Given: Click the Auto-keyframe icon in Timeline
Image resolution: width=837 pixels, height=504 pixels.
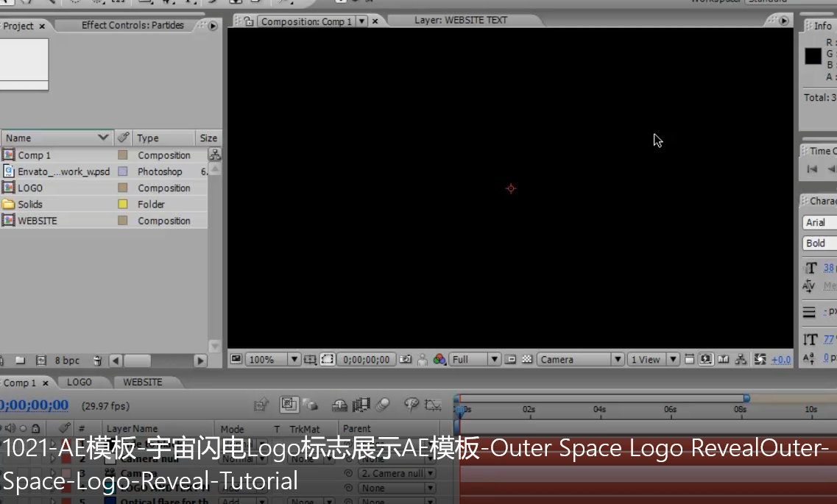Looking at the screenshot, I should click(411, 405).
